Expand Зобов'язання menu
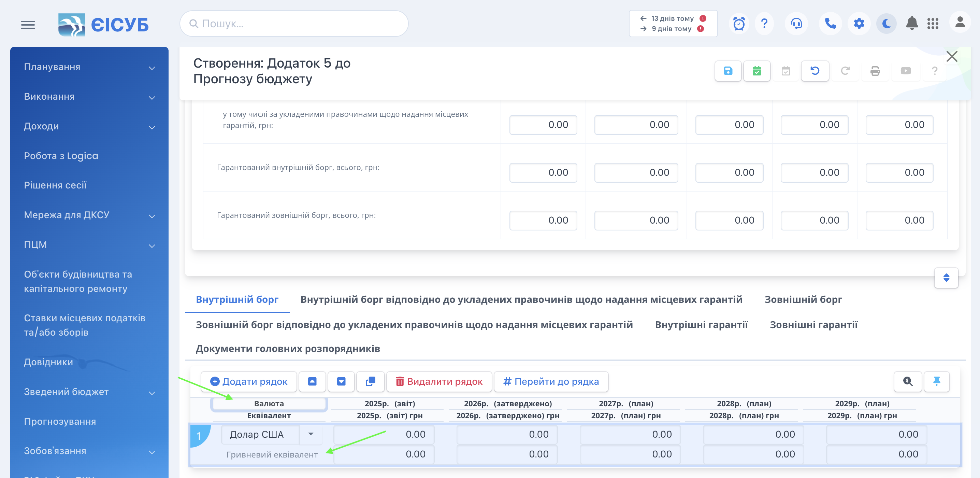 tap(89, 451)
